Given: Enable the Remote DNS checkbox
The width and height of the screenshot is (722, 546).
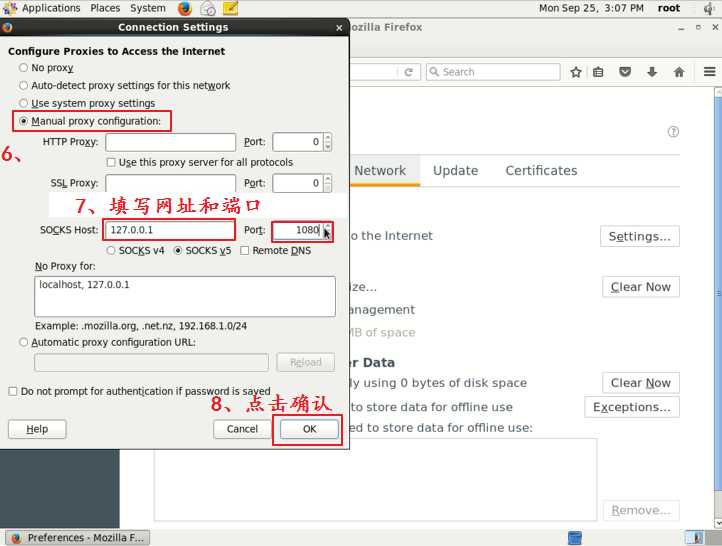Looking at the screenshot, I should [245, 250].
